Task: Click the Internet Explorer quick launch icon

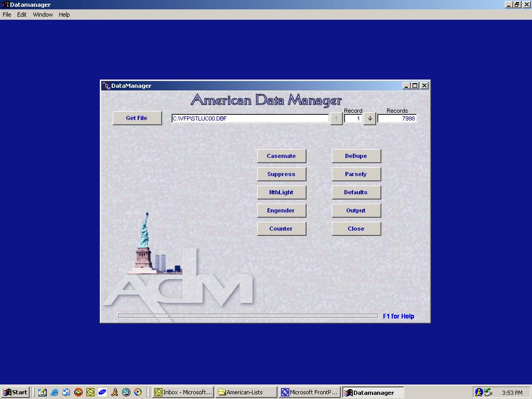Action: click(x=54, y=392)
